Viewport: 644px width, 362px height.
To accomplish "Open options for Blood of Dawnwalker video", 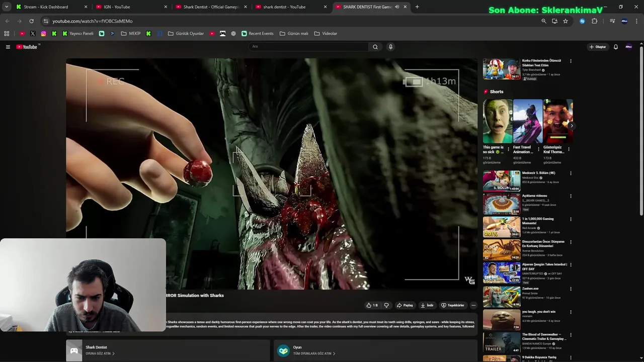I will click(x=571, y=335).
